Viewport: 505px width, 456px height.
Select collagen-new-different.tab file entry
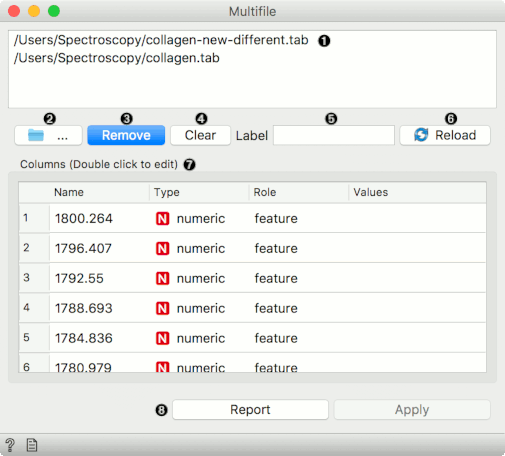(161, 40)
